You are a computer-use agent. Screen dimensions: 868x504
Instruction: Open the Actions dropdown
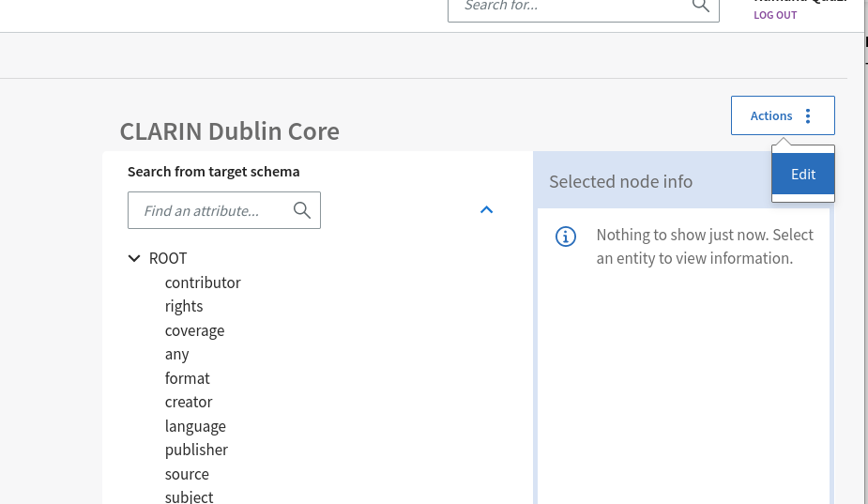(x=783, y=115)
